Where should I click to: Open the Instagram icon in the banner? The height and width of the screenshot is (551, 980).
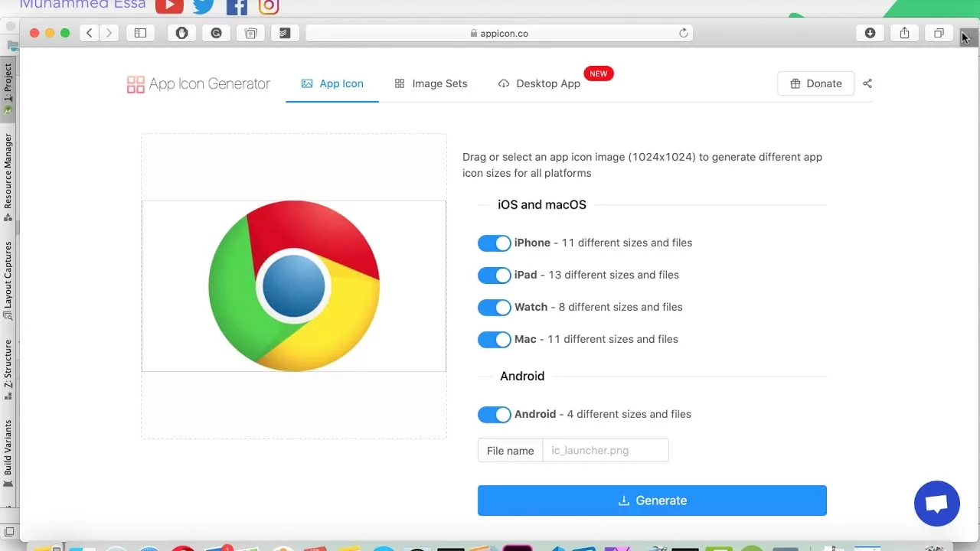(x=269, y=6)
